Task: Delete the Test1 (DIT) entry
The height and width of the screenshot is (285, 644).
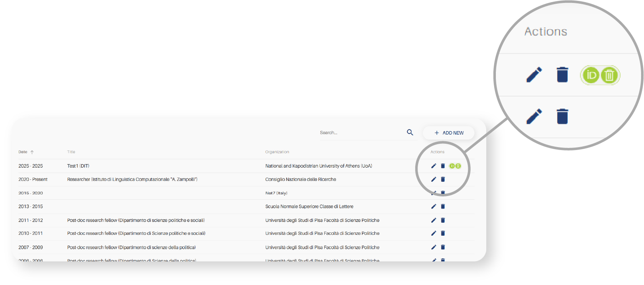Action: pos(443,166)
